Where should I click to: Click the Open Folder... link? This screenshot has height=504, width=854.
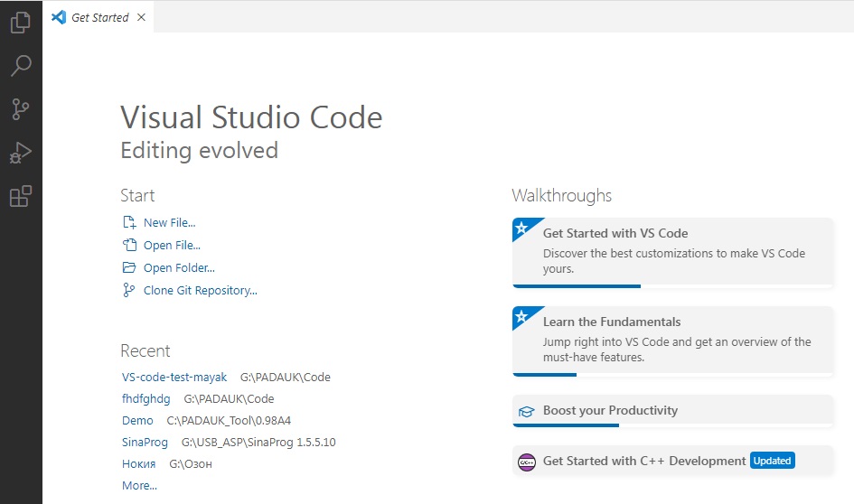pyautogui.click(x=179, y=267)
